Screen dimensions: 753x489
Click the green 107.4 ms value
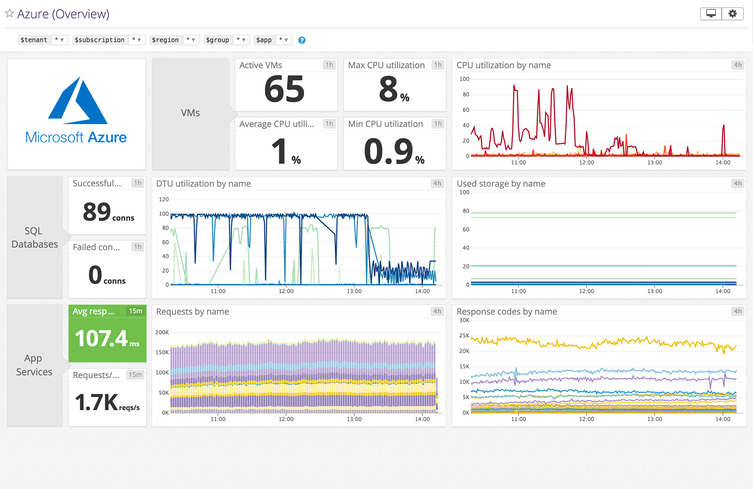point(108,339)
